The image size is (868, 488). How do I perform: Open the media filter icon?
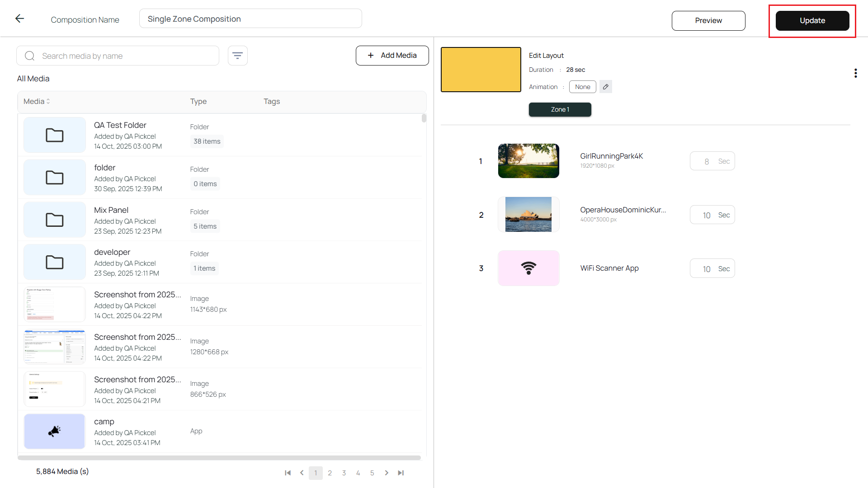237,56
